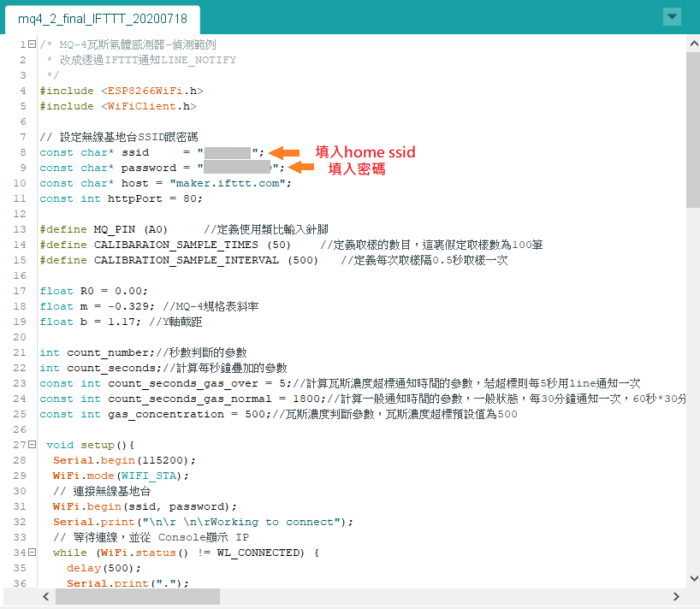700x609 pixels.
Task: Click the Serial.begin(115200) statement
Action: pyautogui.click(x=118, y=460)
